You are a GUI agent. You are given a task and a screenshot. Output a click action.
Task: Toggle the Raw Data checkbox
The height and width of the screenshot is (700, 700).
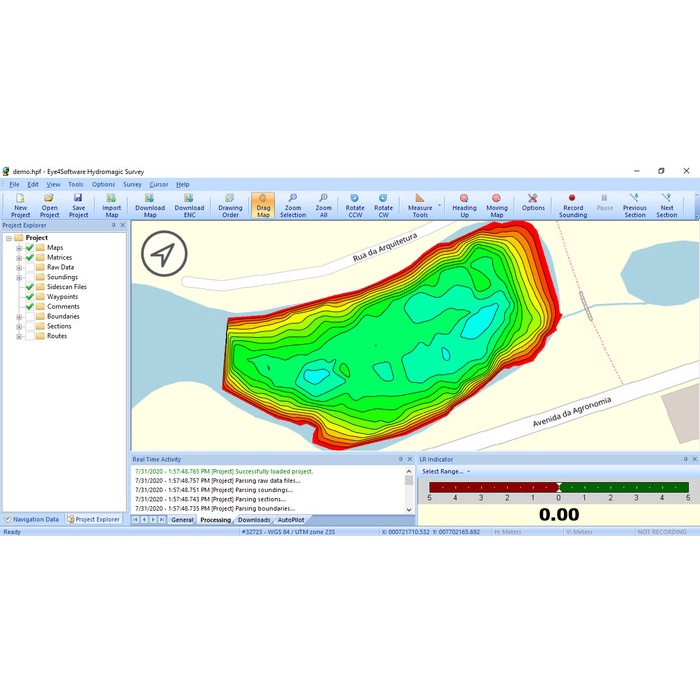point(30,267)
